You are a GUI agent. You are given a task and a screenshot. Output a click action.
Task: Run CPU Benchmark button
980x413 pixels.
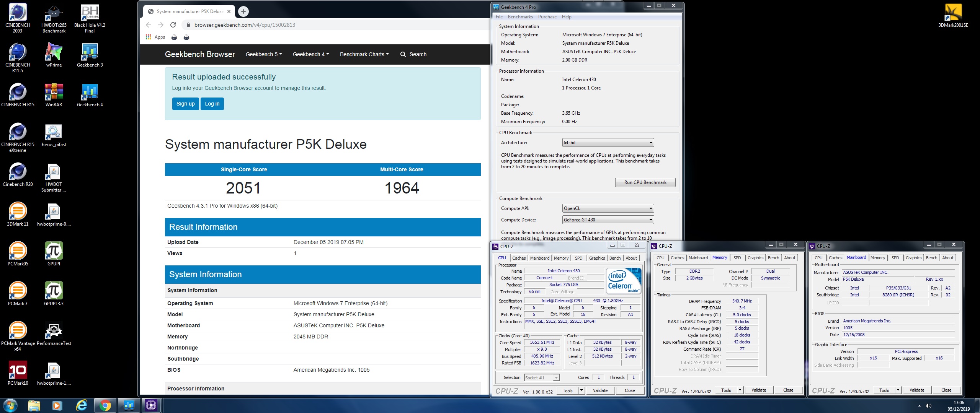point(645,182)
